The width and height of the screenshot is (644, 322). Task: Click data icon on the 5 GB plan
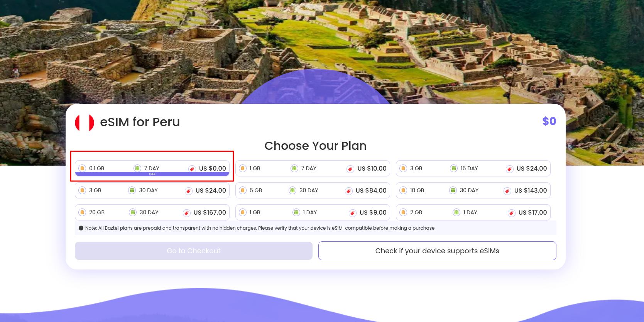point(243,190)
